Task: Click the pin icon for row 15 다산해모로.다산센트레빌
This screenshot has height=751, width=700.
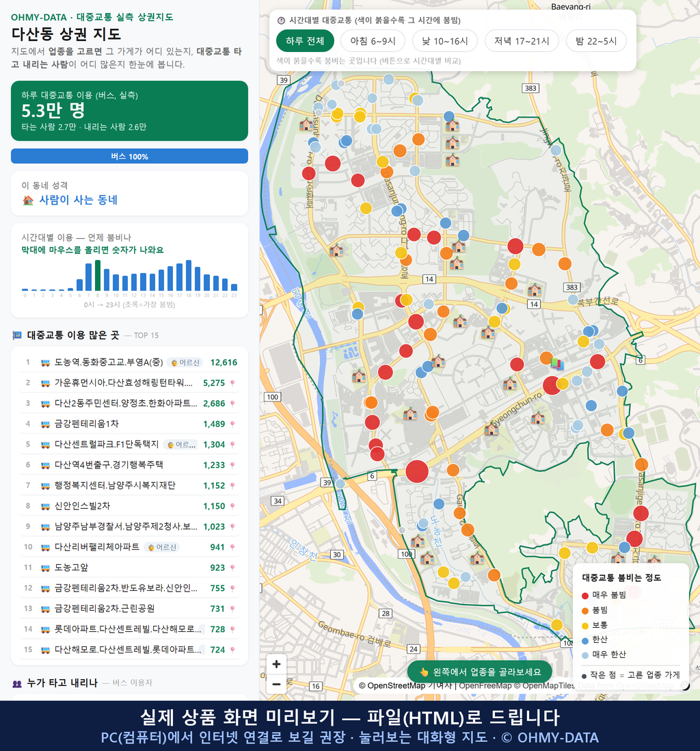Action: coord(232,650)
